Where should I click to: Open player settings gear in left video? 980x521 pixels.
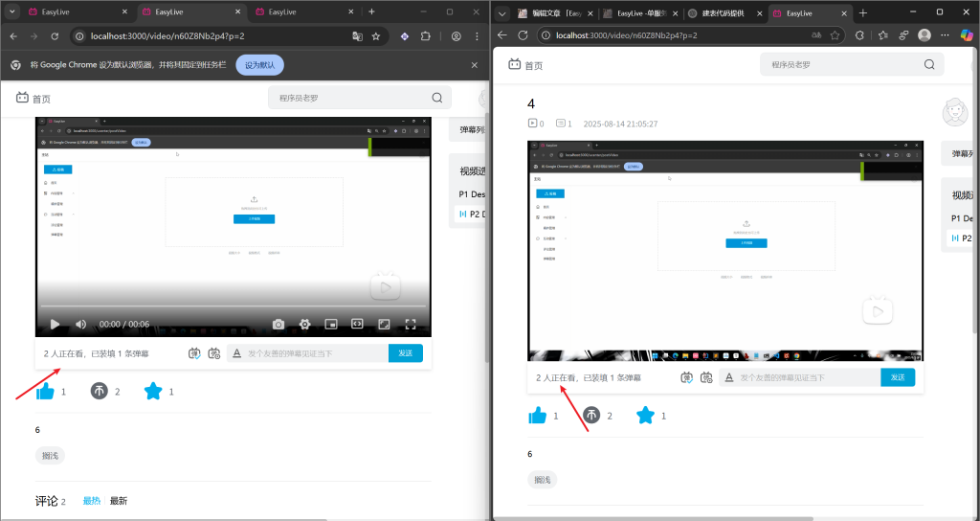(305, 325)
